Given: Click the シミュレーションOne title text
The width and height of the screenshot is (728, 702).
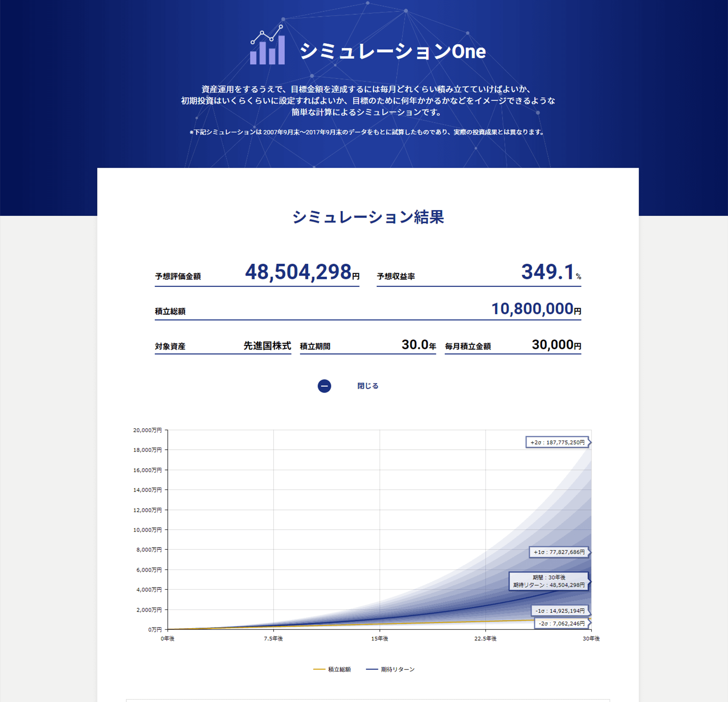Looking at the screenshot, I should (x=393, y=51).
